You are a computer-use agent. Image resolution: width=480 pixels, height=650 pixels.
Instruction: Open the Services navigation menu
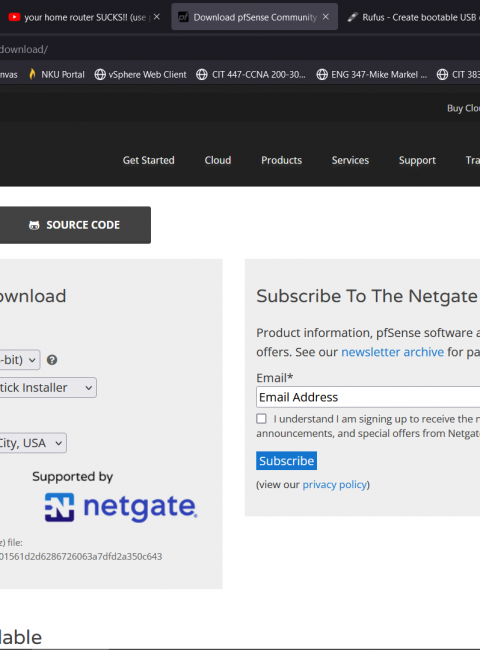coord(350,160)
